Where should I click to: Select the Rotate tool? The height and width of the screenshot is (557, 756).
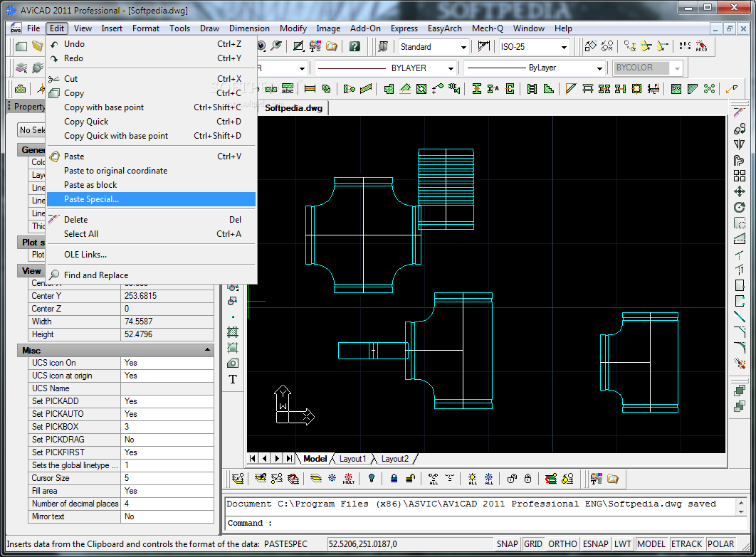[739, 207]
